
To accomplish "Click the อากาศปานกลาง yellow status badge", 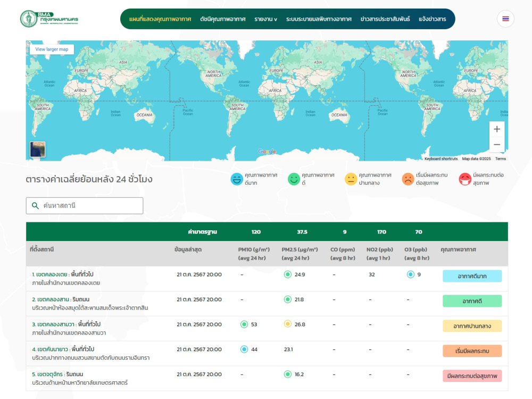I will click(472, 326).
